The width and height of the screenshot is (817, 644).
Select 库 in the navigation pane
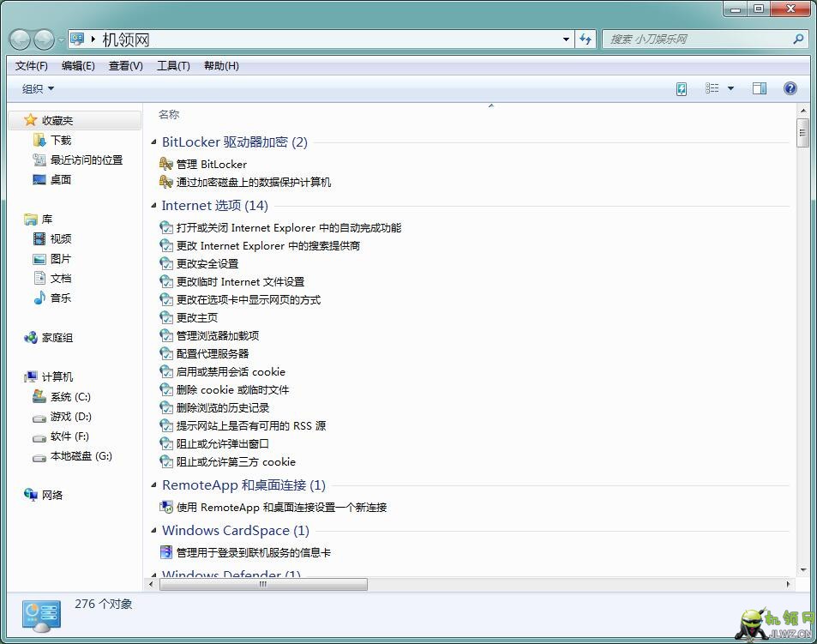pos(47,220)
